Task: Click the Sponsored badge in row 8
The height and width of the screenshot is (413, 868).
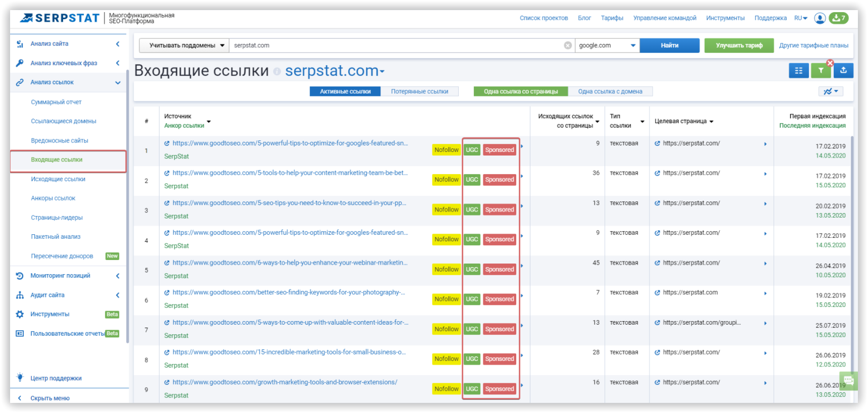Action: (500, 359)
